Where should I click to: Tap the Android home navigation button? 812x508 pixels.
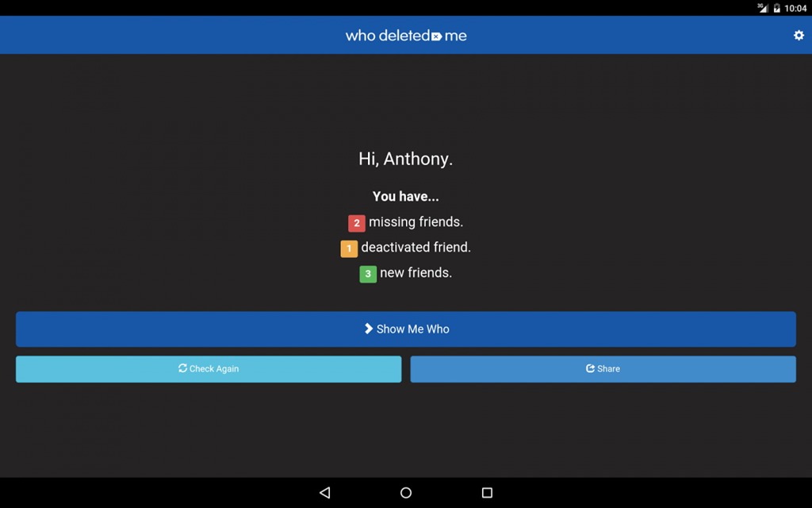pos(406,492)
